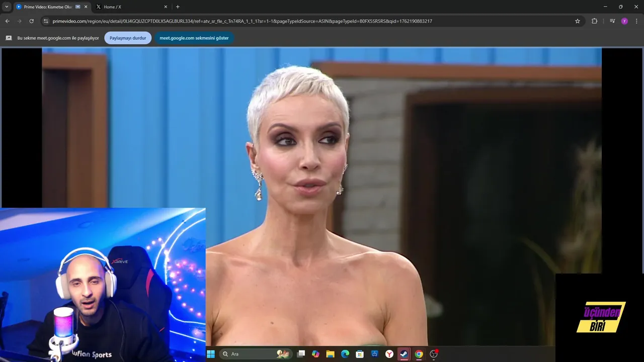Click the Üçünden Biri logo overlay
The width and height of the screenshot is (644, 362).
pyautogui.click(x=601, y=317)
